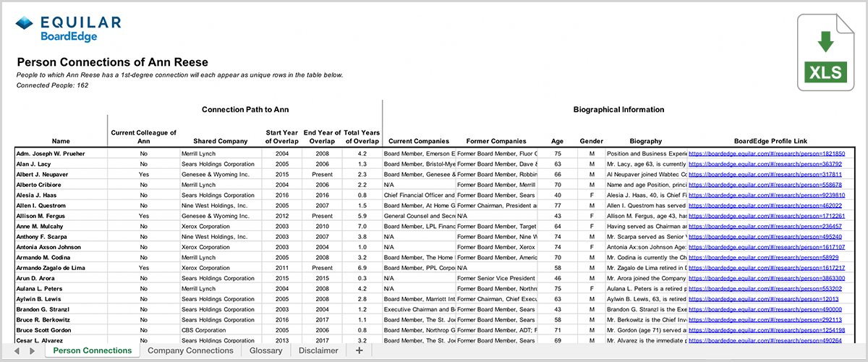
Task: Open profile link ending person=3863300
Action: coord(767,278)
